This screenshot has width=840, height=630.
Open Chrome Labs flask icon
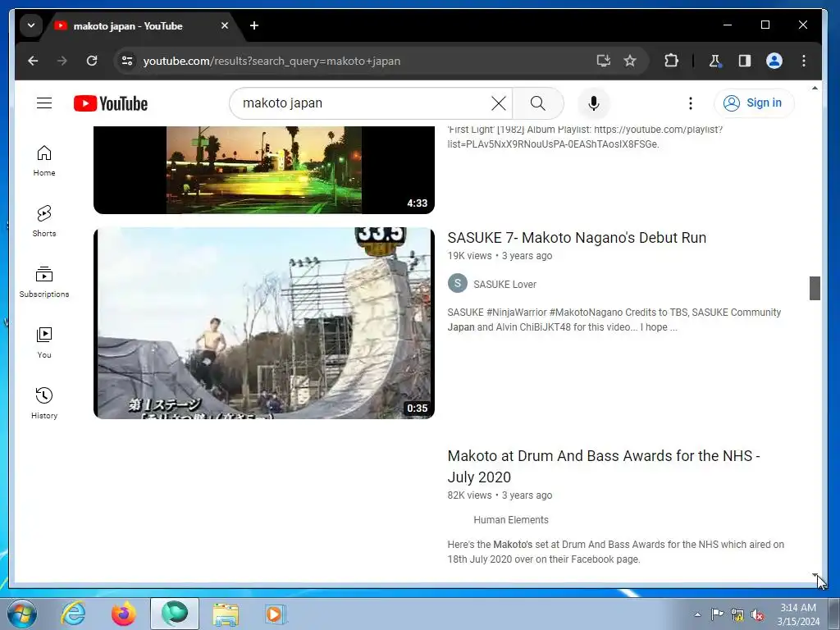click(714, 61)
